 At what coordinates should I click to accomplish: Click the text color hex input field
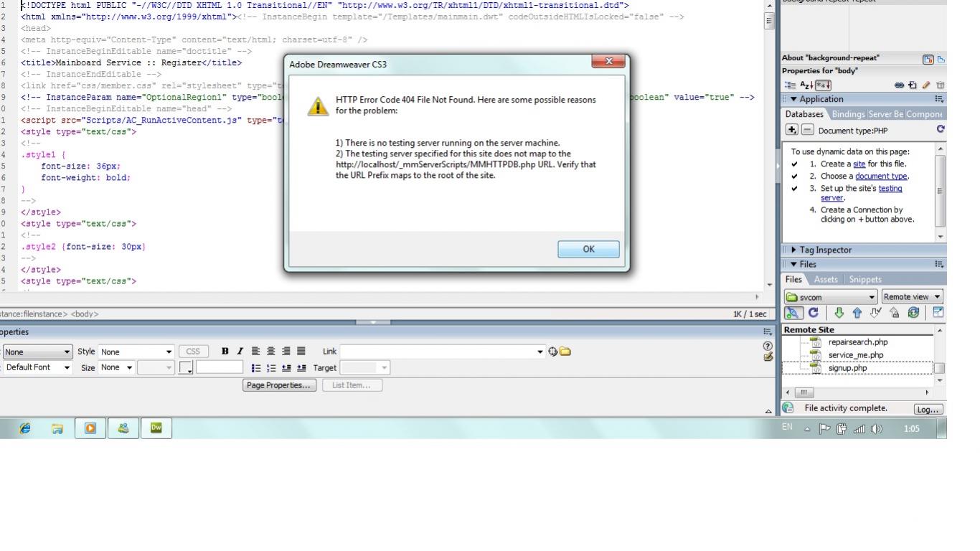[220, 367]
